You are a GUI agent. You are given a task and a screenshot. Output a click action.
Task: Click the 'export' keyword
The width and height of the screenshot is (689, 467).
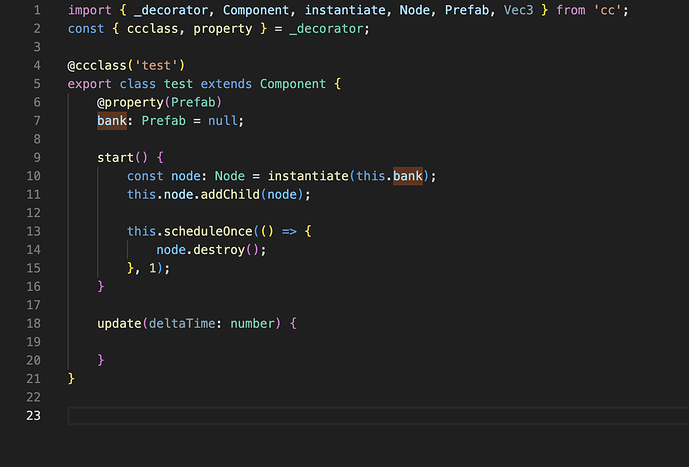coord(90,84)
